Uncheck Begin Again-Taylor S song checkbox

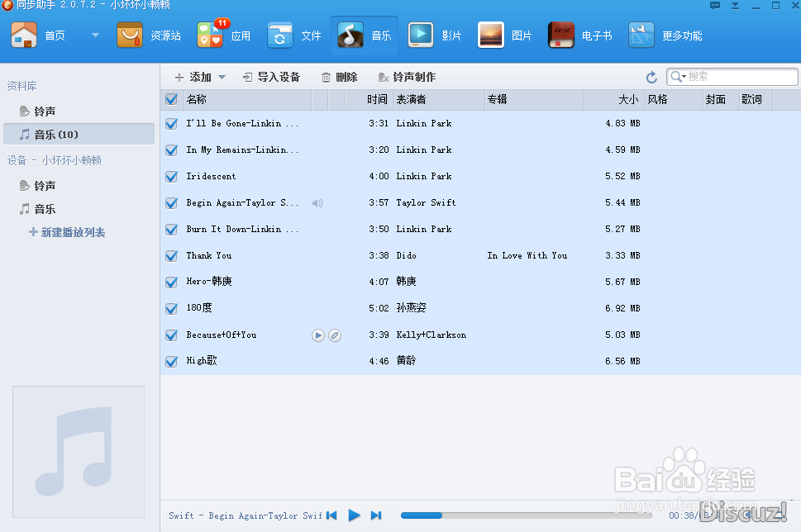[172, 203]
